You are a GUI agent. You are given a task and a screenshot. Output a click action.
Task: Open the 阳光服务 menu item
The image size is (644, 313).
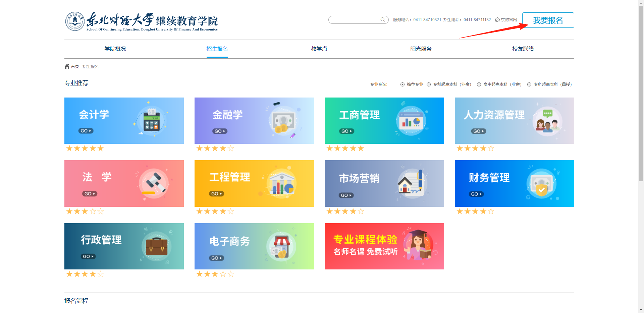(421, 49)
